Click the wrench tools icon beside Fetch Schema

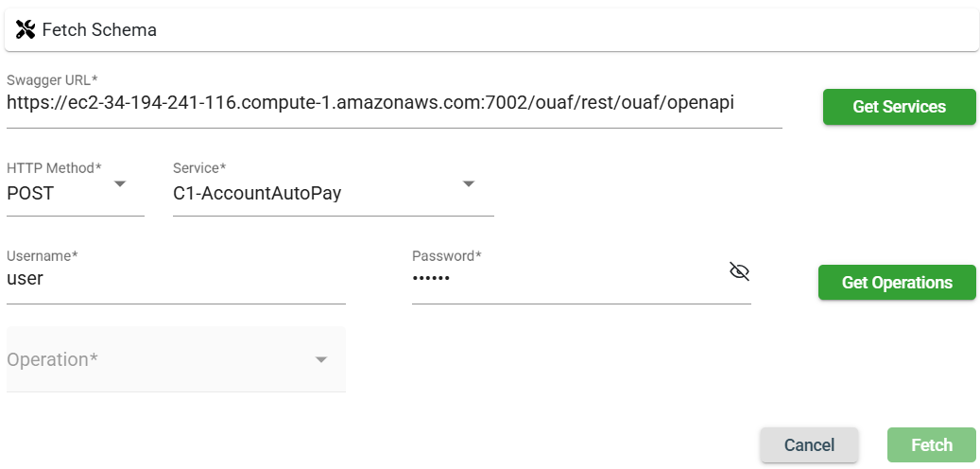click(26, 29)
